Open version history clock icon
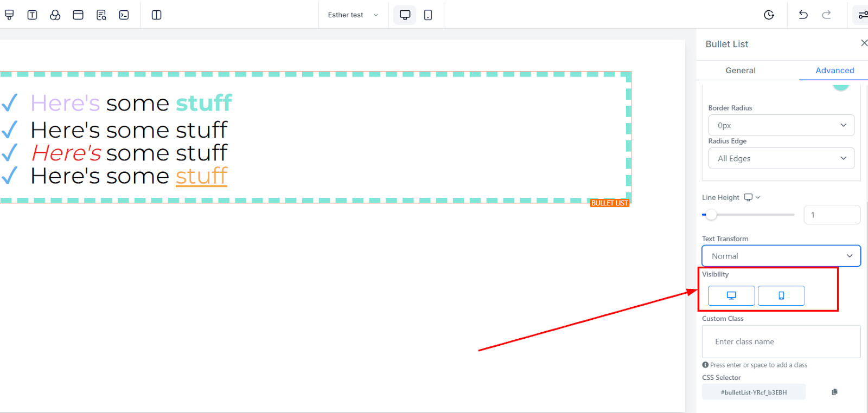 pyautogui.click(x=769, y=15)
